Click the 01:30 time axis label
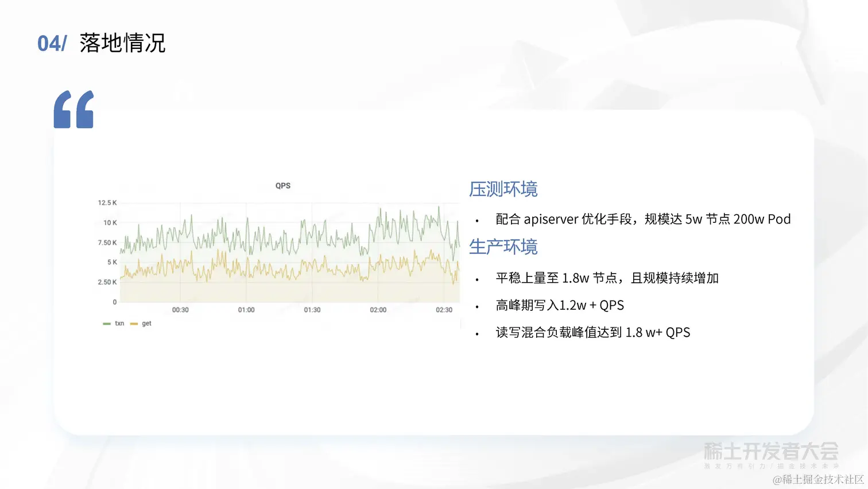The height and width of the screenshot is (489, 868). point(312,310)
